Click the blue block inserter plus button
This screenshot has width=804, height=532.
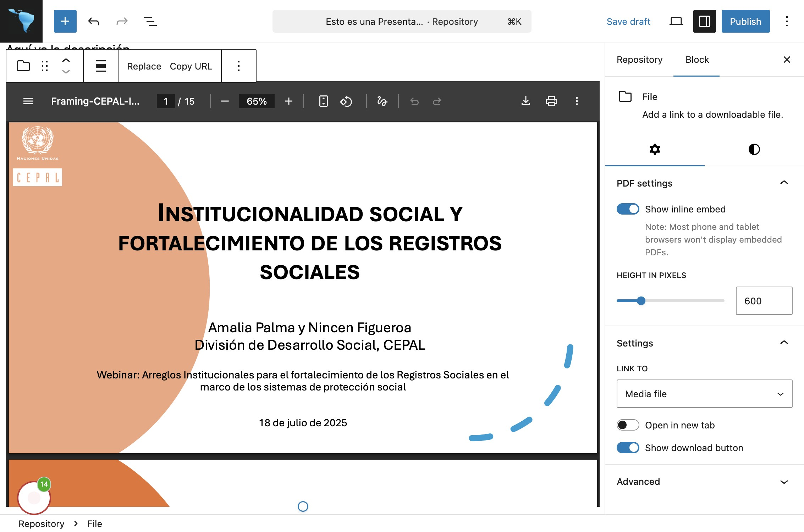65,21
